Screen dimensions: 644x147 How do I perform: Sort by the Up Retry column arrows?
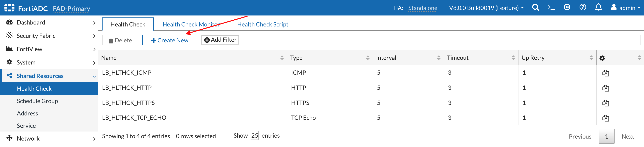coord(591,58)
